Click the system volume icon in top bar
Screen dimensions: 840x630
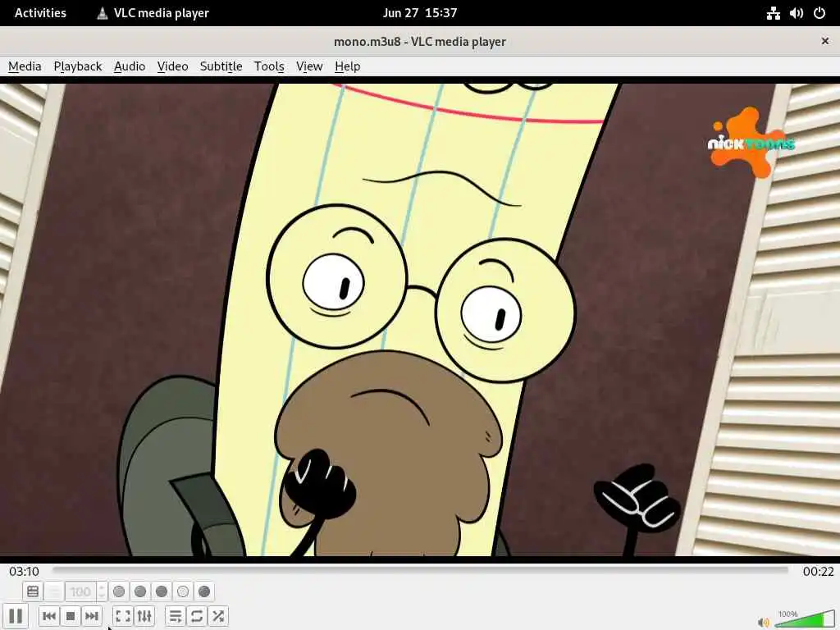pyautogui.click(x=796, y=13)
